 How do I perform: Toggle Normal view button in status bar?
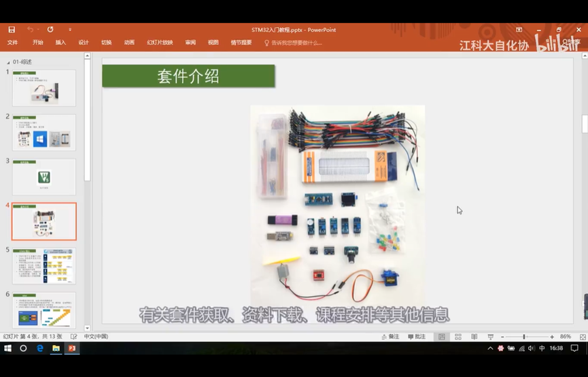[x=442, y=337]
